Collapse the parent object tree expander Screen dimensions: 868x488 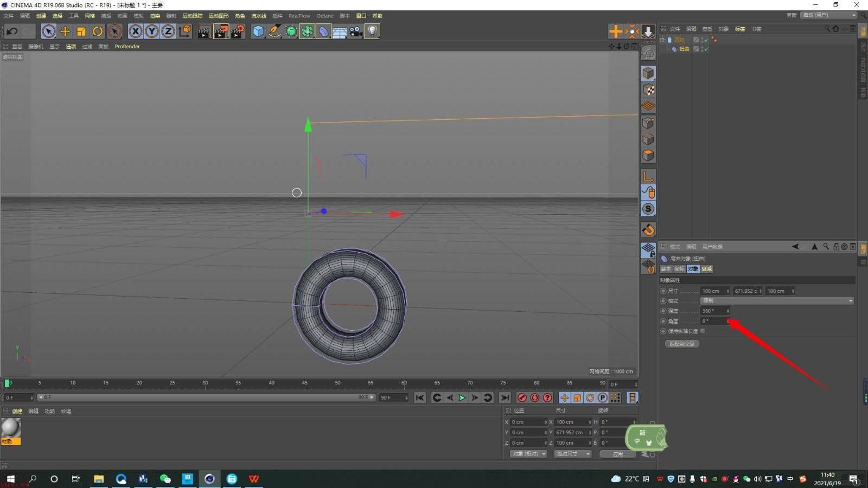click(662, 40)
